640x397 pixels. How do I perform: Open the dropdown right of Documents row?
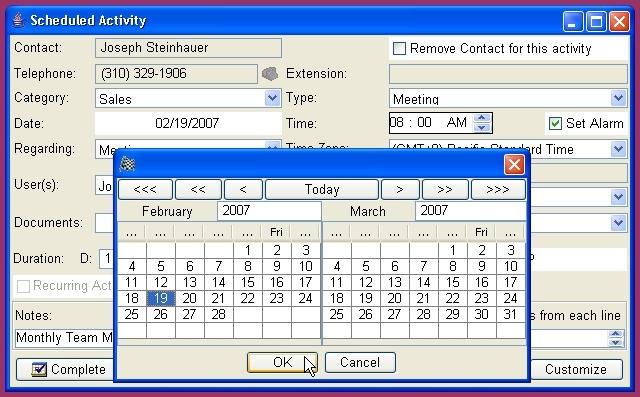pos(619,222)
